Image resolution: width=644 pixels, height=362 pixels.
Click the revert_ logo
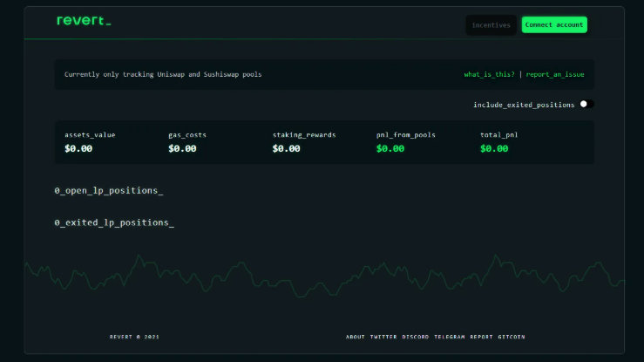tap(84, 21)
